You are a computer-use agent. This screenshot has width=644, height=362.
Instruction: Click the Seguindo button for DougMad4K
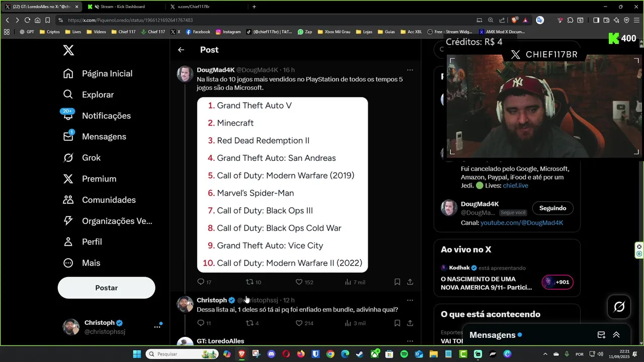[x=552, y=208]
